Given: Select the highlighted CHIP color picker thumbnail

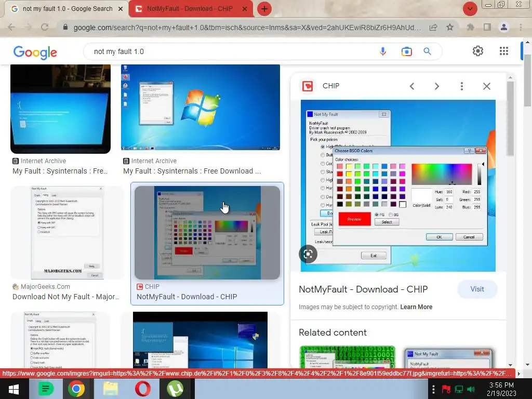Looking at the screenshot, I should tap(207, 232).
